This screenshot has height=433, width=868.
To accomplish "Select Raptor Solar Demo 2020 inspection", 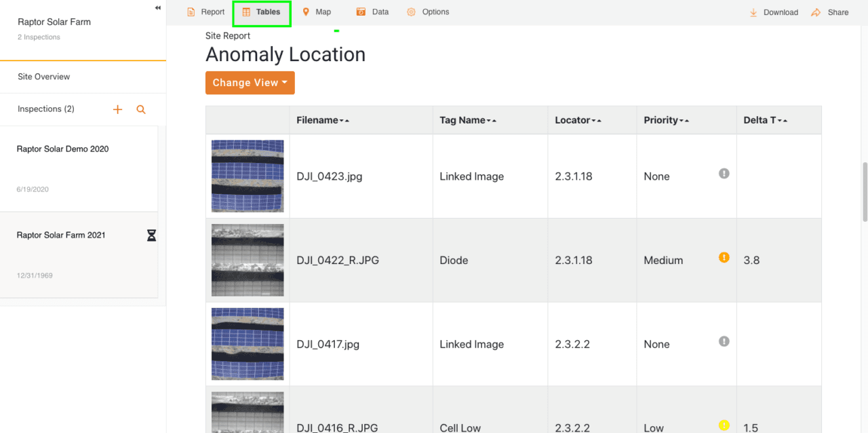I will point(79,168).
